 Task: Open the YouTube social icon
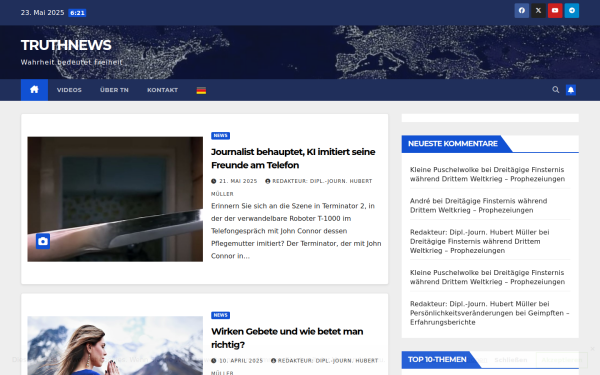555,11
